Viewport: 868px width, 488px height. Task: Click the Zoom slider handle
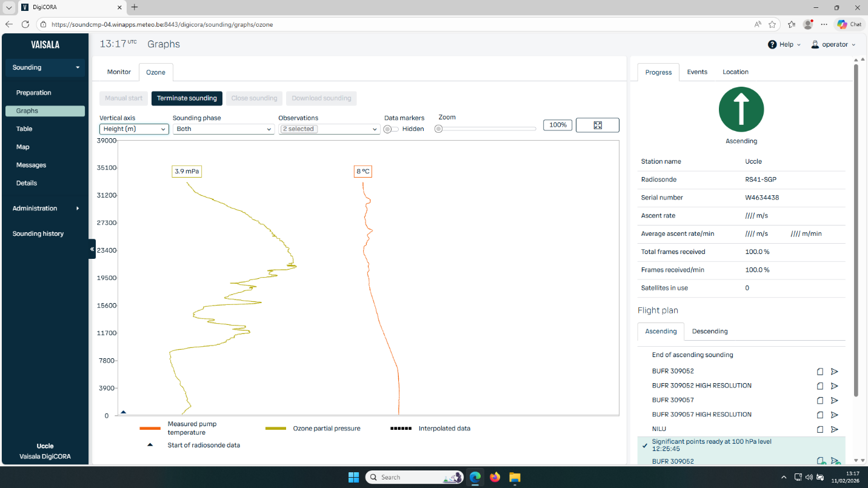439,129
